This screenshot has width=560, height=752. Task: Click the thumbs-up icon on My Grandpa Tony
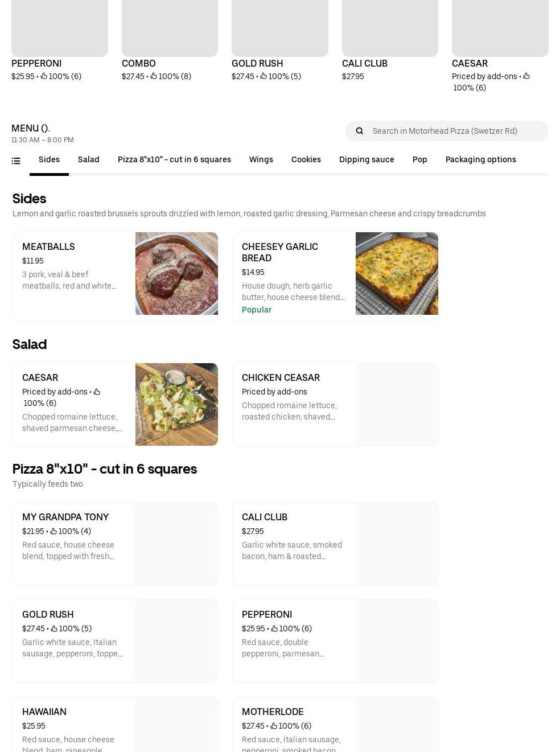[54, 531]
